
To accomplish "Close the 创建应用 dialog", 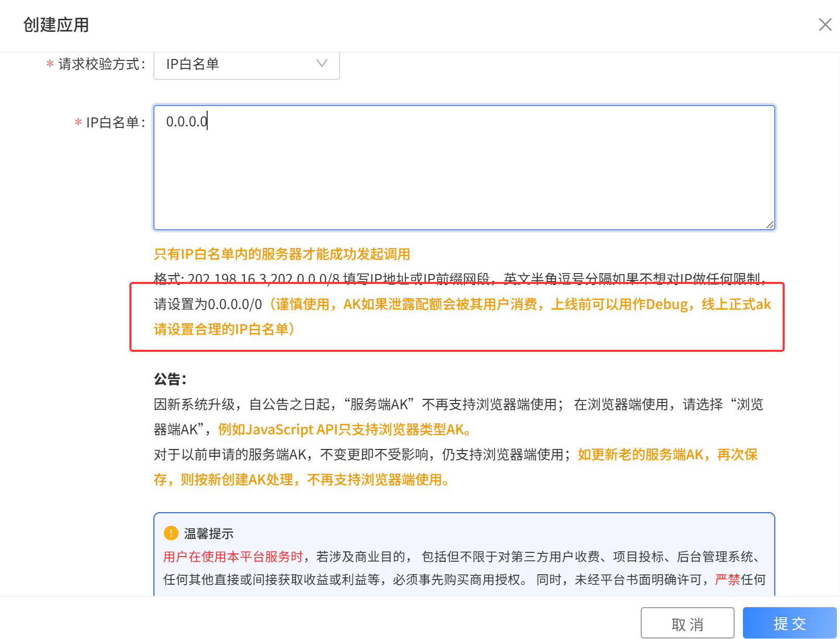I will [825, 25].
